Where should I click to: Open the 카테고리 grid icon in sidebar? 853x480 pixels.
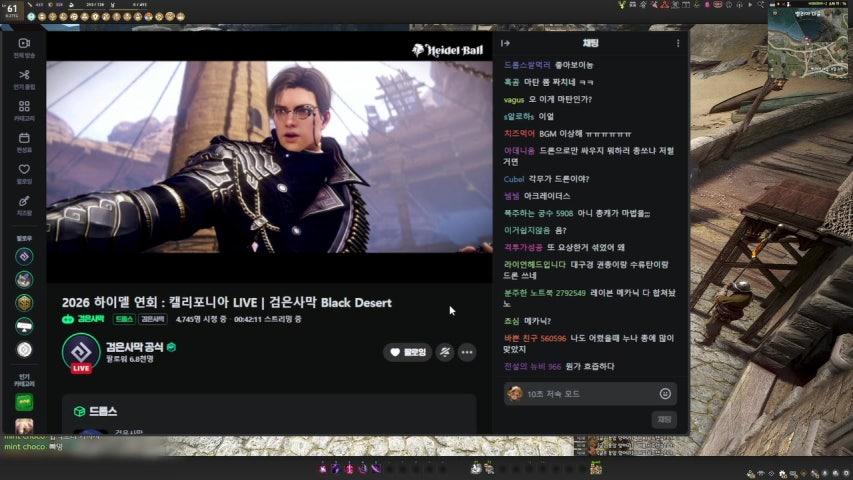24,110
